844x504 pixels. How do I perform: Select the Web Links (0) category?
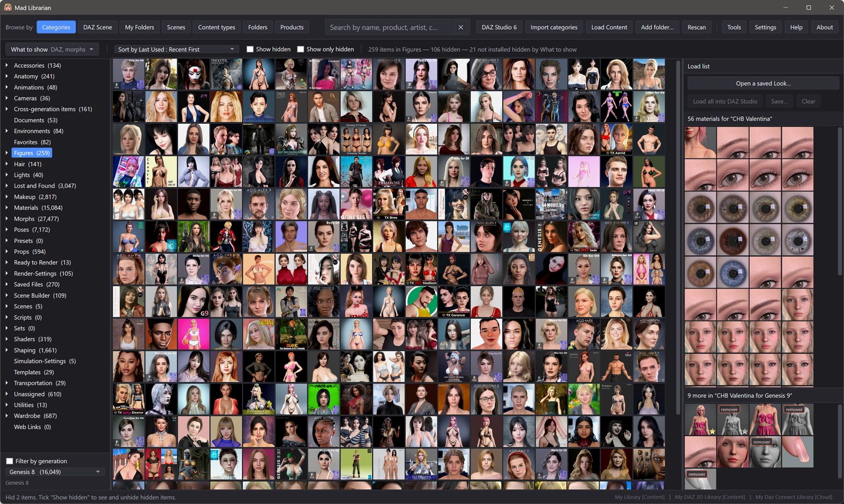click(33, 427)
